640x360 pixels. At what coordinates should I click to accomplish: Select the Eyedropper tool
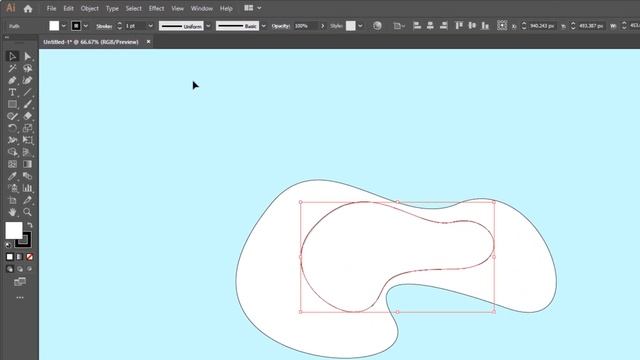point(12,176)
